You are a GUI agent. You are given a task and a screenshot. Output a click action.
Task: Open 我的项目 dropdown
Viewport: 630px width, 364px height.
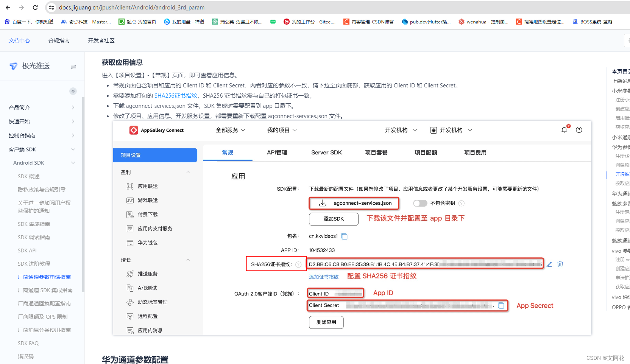[x=282, y=130]
